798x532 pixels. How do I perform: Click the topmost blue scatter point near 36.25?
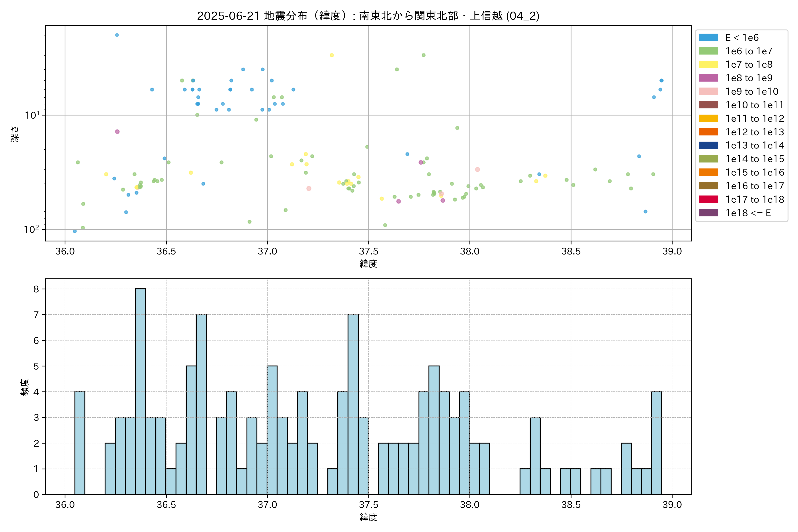click(x=117, y=35)
